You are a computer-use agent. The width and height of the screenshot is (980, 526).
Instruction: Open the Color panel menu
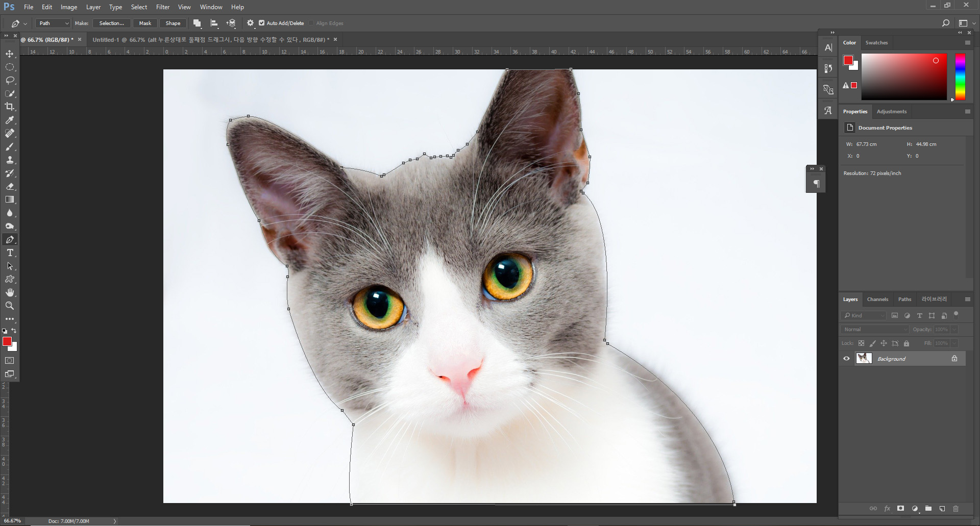point(967,43)
